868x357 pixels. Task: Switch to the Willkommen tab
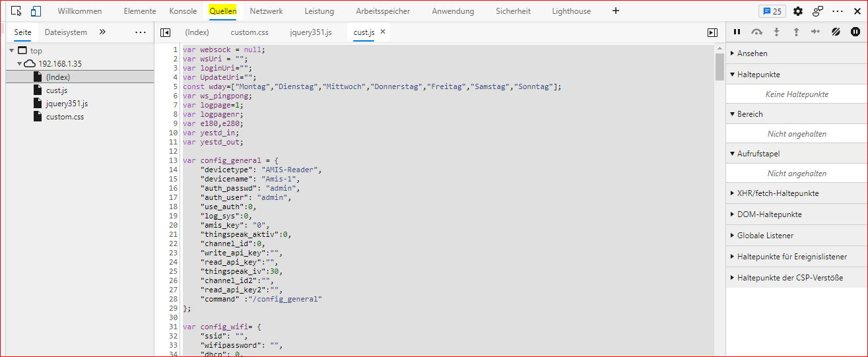pyautogui.click(x=80, y=11)
